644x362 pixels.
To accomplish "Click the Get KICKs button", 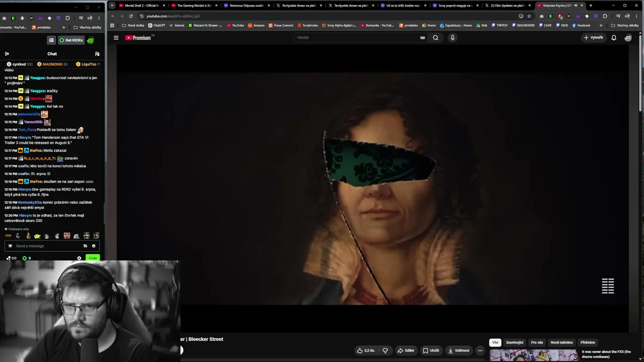I will (x=71, y=40).
